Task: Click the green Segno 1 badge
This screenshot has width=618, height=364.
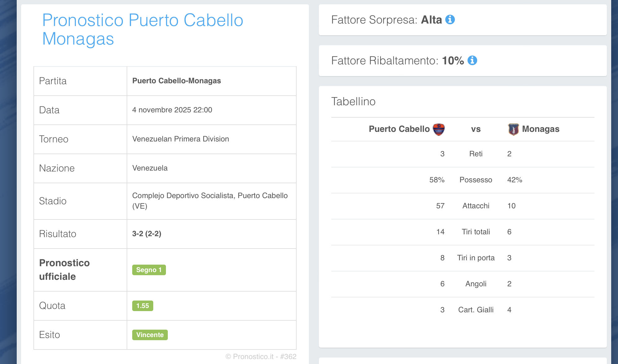Action: coord(149,270)
